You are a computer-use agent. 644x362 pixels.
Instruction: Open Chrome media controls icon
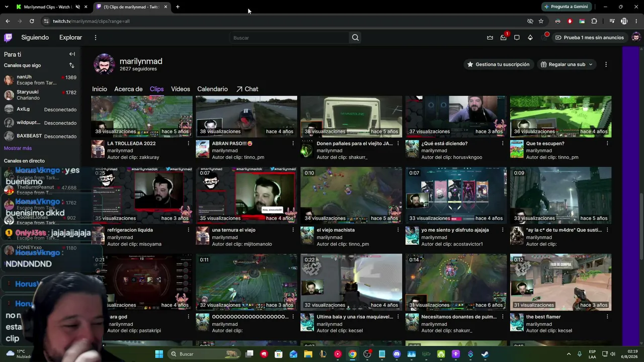[612, 21]
